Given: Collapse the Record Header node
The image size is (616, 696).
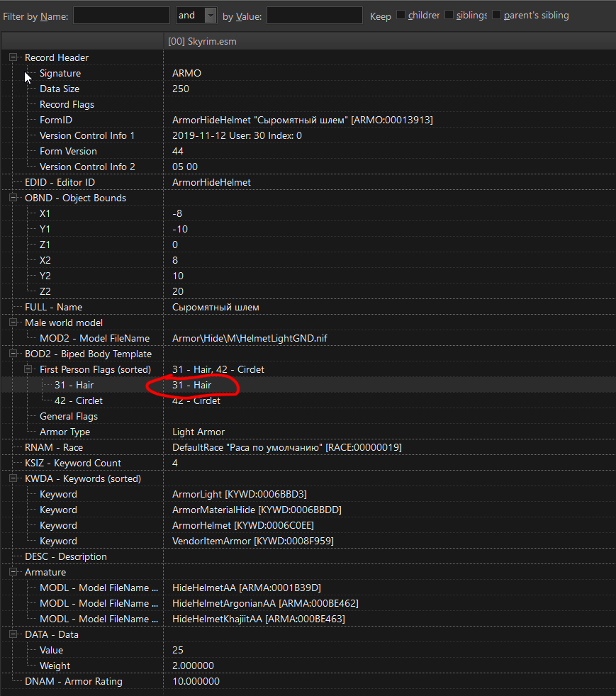Looking at the screenshot, I should (x=13, y=57).
